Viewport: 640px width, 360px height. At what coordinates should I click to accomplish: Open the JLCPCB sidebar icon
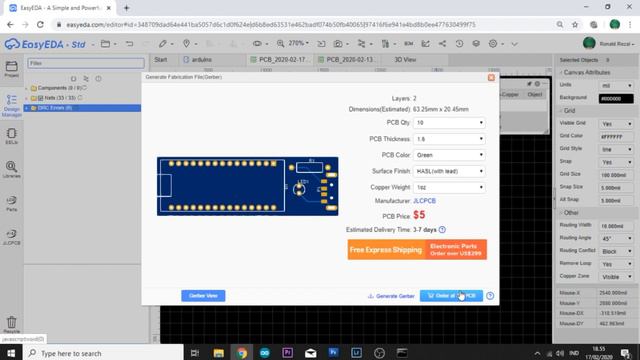[x=11, y=236]
